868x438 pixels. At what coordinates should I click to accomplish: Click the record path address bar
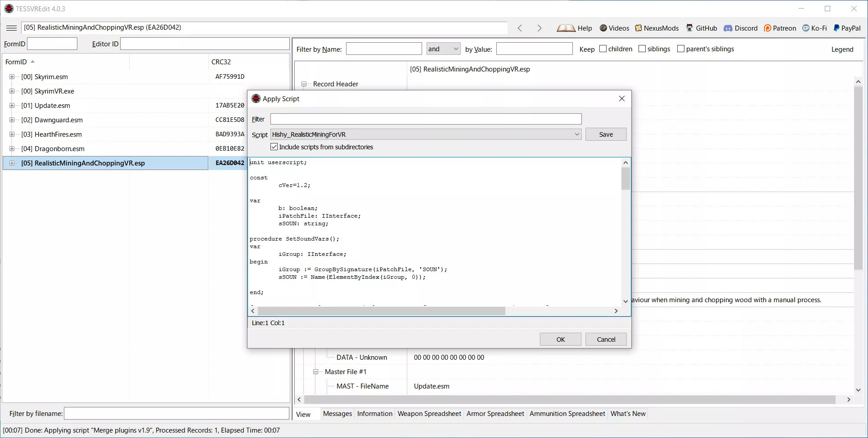pos(265,27)
